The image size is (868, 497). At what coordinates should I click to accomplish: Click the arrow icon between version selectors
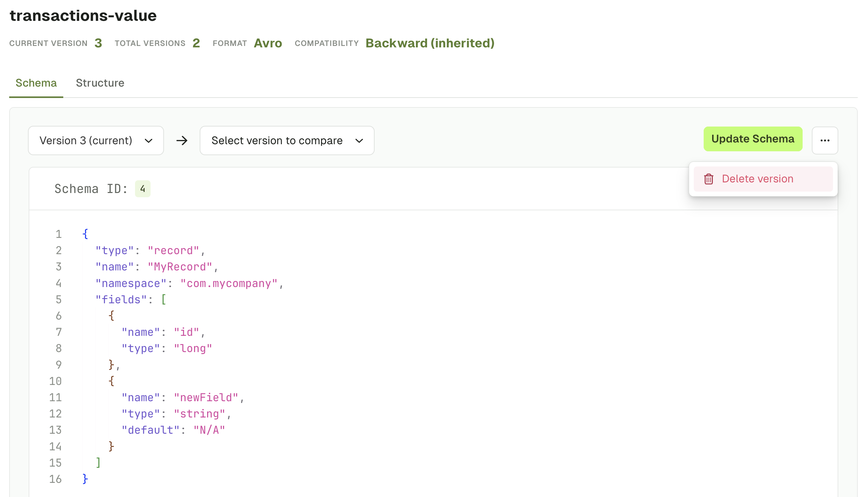point(182,141)
